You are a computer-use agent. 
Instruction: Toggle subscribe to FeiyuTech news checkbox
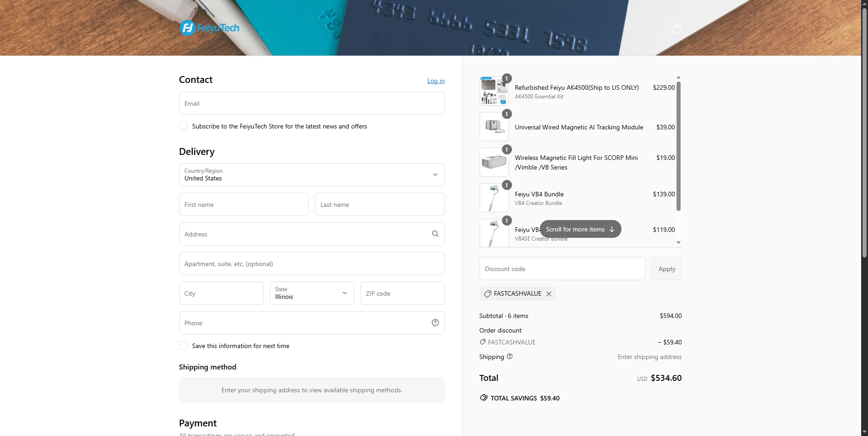184,126
